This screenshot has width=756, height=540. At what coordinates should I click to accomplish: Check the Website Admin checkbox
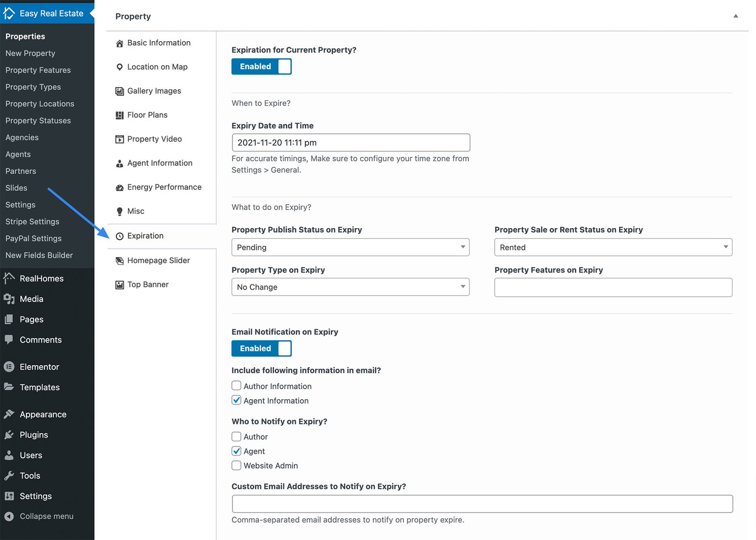[236, 465]
